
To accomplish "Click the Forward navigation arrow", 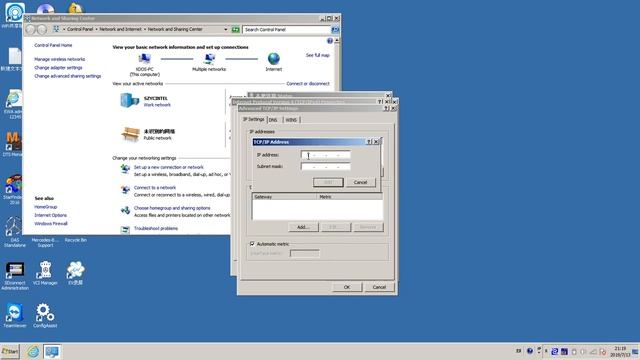I will (x=42, y=29).
